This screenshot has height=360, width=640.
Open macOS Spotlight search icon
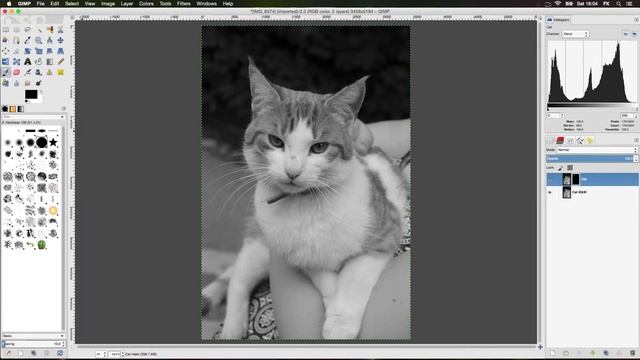[x=618, y=4]
